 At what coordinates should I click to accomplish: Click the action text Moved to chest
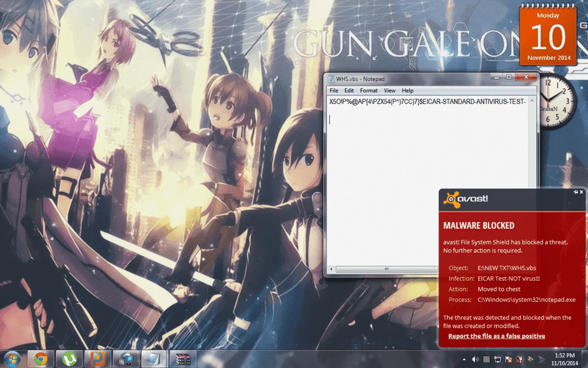click(x=499, y=289)
